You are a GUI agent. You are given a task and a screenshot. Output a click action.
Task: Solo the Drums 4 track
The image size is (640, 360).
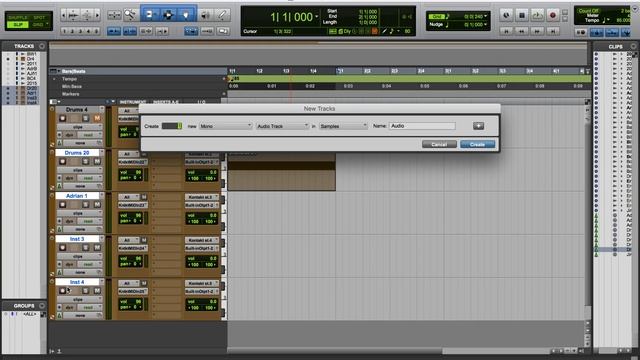click(86, 118)
